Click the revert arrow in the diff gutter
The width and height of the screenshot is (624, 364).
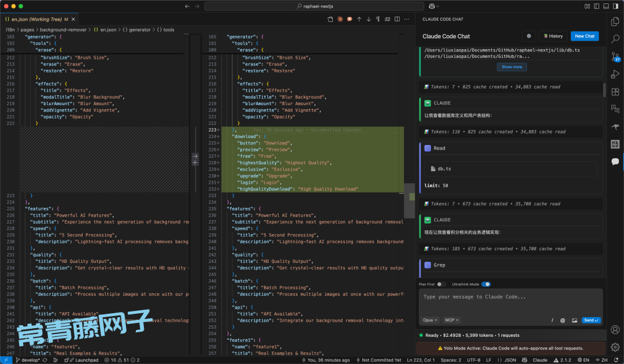click(195, 156)
